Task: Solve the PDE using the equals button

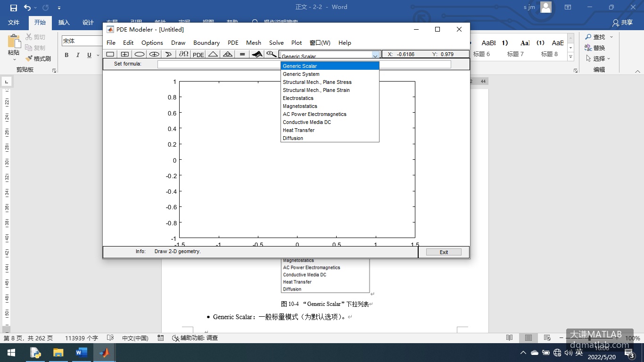Action: [242, 54]
